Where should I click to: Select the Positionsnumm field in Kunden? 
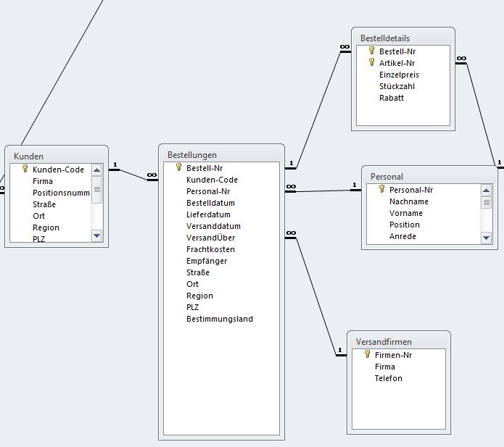61,193
